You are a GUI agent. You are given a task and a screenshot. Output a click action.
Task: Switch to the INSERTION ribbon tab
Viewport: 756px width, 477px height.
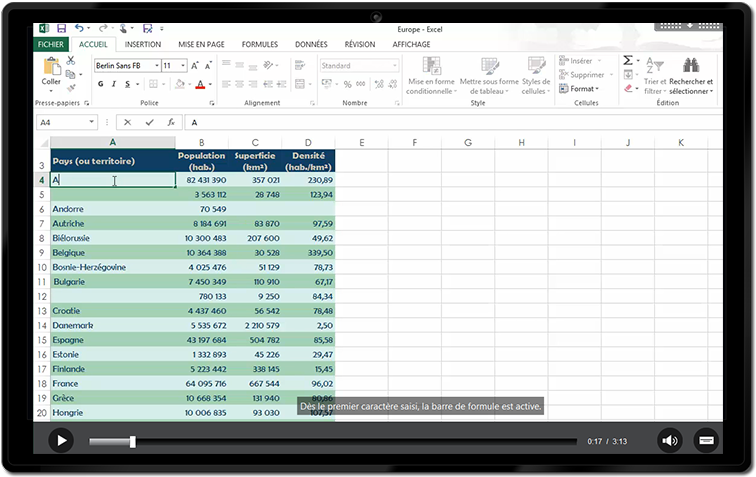[x=143, y=44]
